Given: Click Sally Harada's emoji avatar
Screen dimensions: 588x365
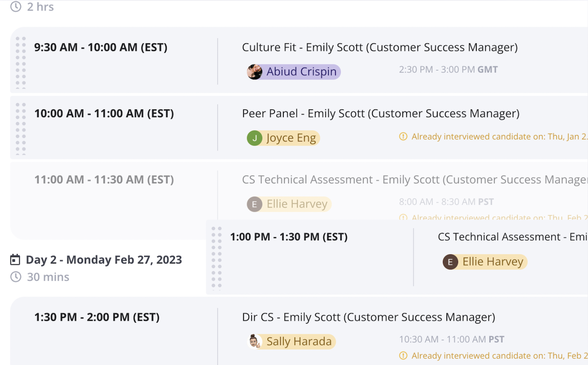Looking at the screenshot, I should point(255,342).
